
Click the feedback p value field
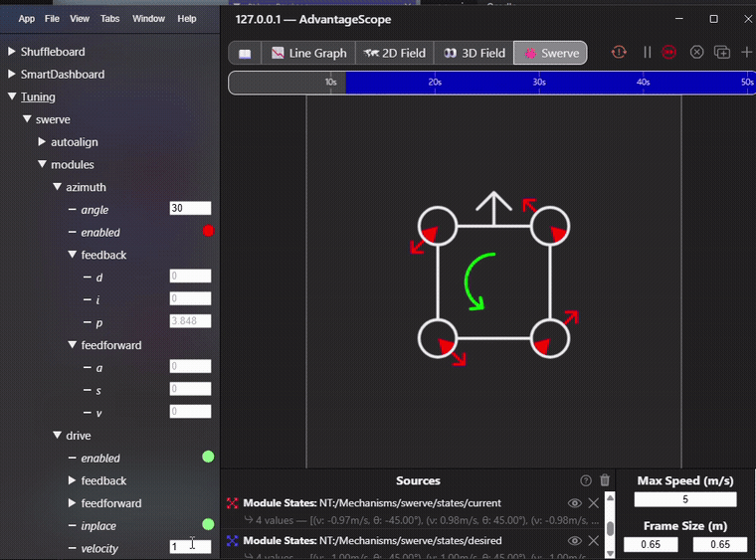190,321
